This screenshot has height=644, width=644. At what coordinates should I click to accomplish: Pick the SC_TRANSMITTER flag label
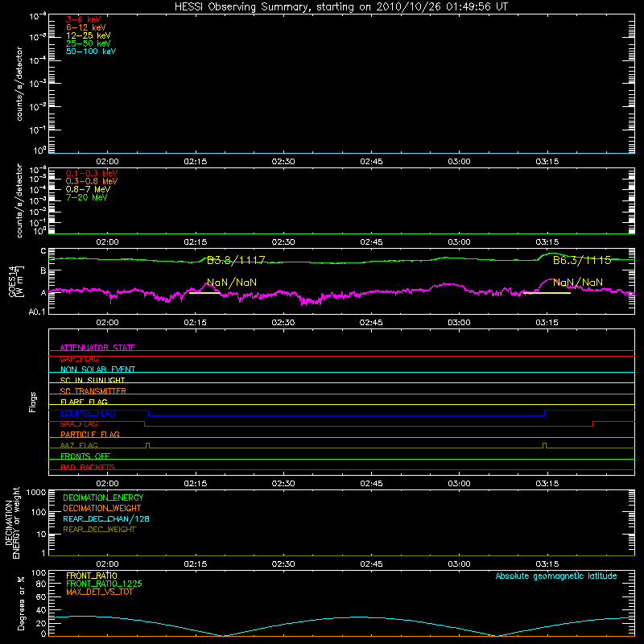point(93,391)
